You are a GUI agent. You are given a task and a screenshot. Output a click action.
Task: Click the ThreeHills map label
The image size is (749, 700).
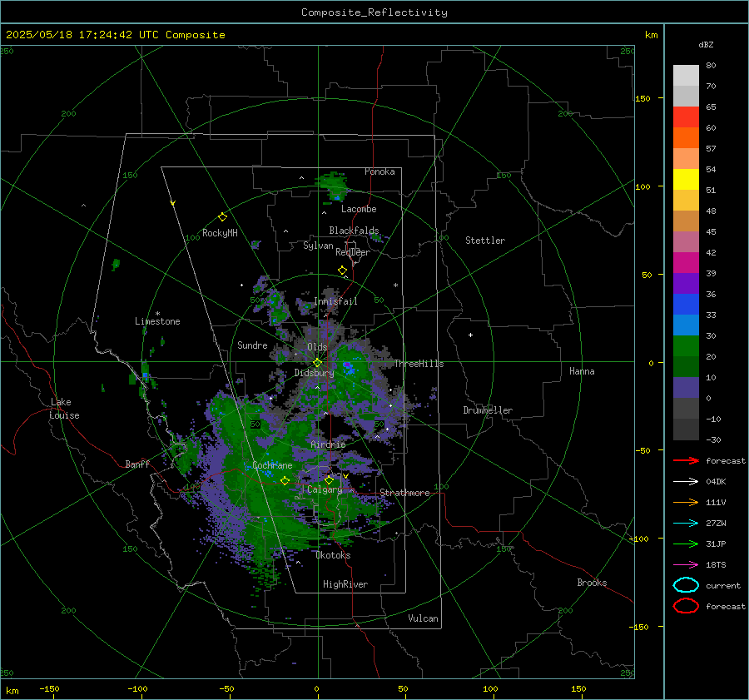click(x=419, y=364)
